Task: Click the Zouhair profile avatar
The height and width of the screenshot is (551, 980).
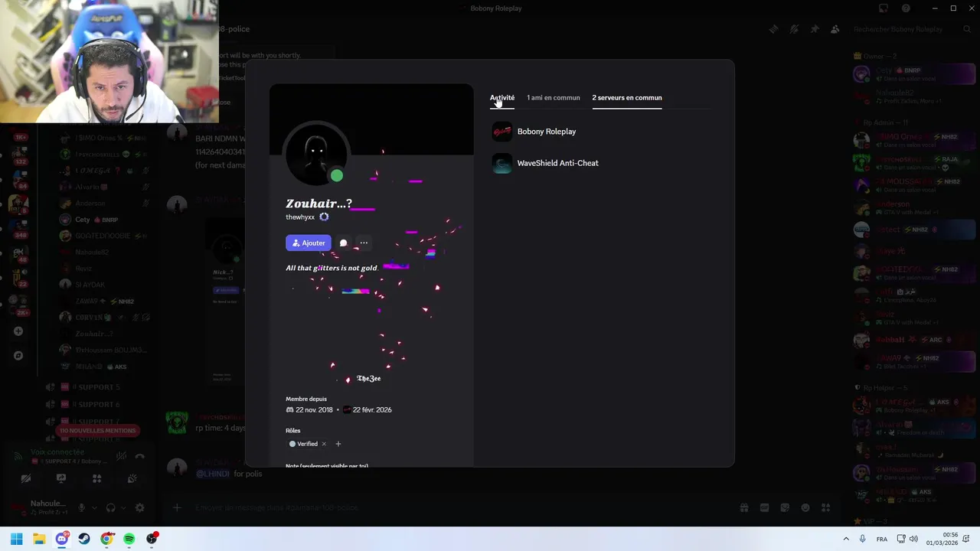Action: [x=316, y=153]
